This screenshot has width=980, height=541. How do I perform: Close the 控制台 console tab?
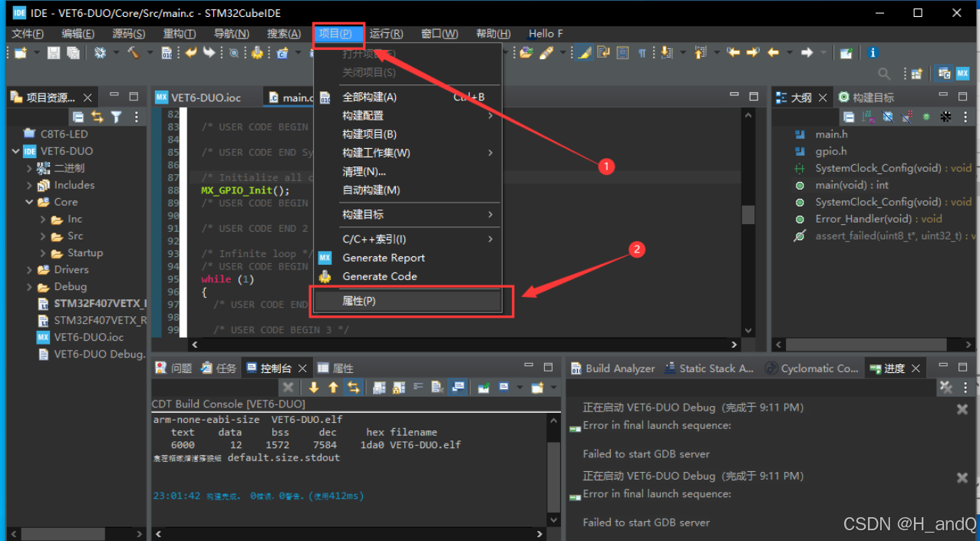click(x=303, y=368)
